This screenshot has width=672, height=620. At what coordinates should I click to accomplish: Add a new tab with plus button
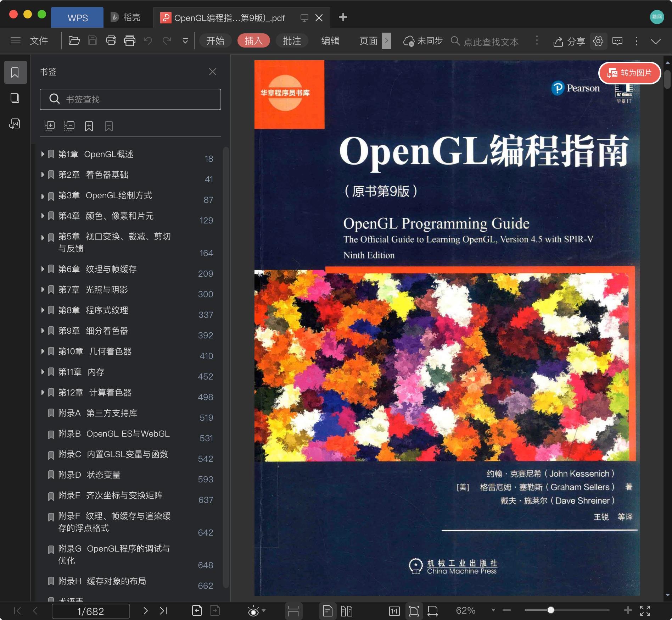343,17
